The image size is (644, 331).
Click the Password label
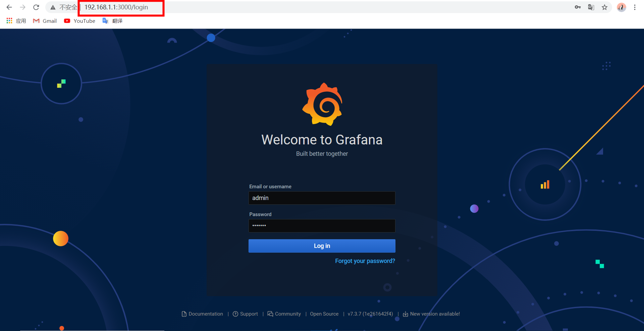pyautogui.click(x=260, y=214)
